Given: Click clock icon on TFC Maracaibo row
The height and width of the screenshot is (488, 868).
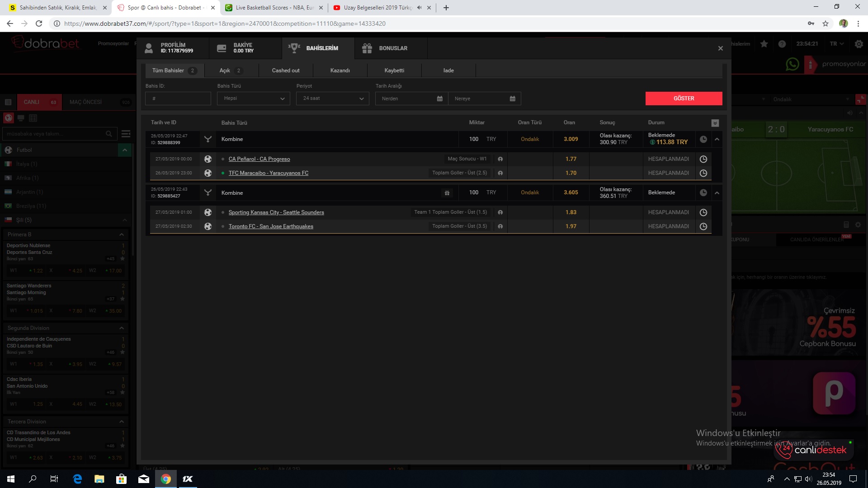Looking at the screenshot, I should [x=703, y=173].
